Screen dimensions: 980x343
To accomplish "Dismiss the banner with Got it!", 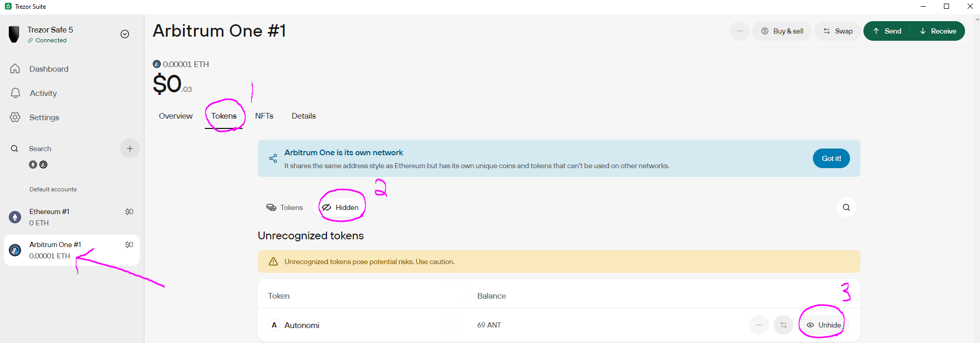I will [x=831, y=158].
